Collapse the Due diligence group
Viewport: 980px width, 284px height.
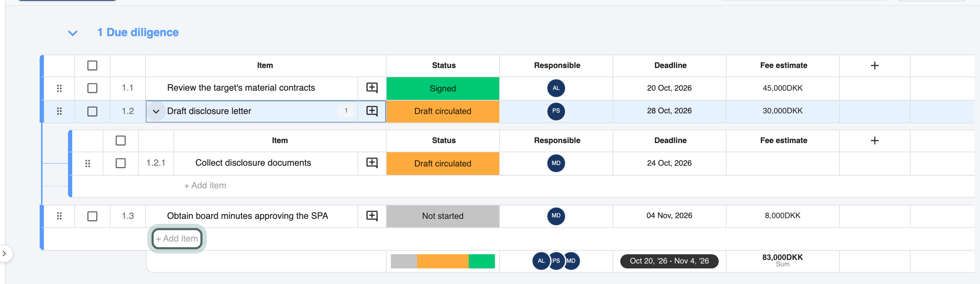pos(73,33)
